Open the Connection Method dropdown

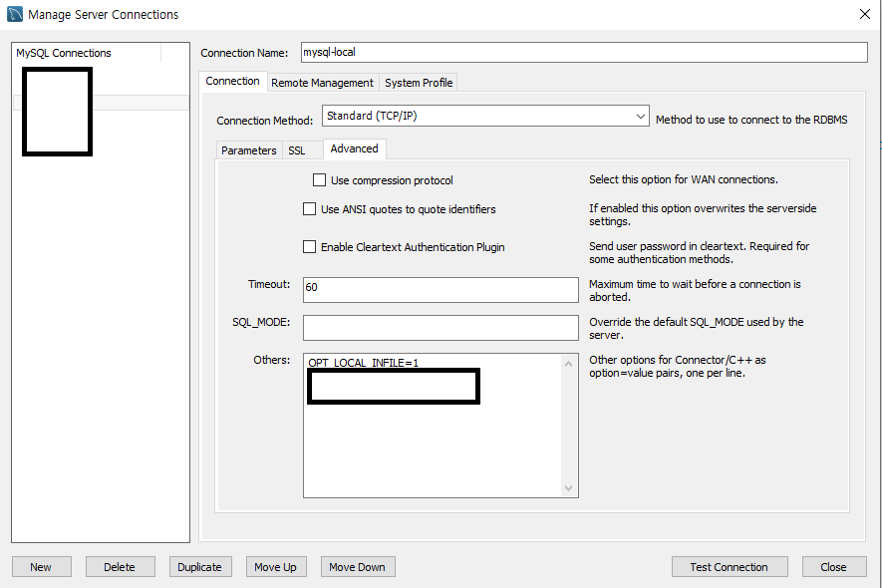[485, 116]
